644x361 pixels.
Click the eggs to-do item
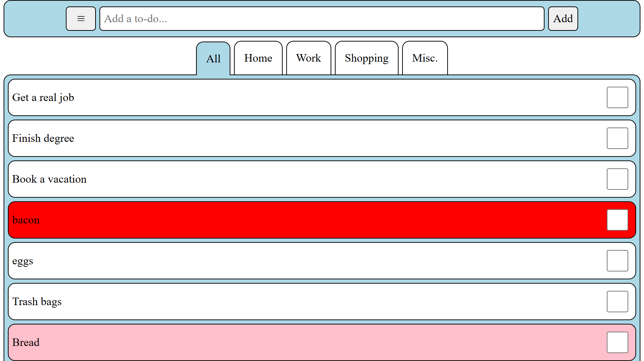pos(322,261)
